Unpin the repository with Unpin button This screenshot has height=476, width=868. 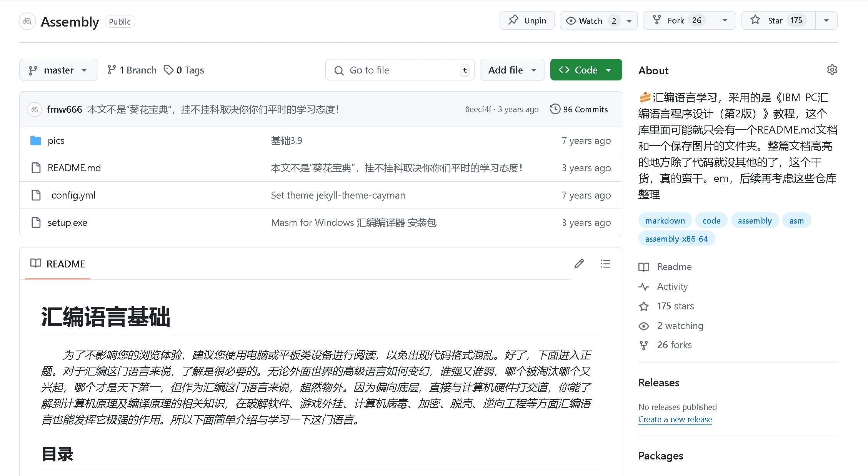click(x=527, y=20)
